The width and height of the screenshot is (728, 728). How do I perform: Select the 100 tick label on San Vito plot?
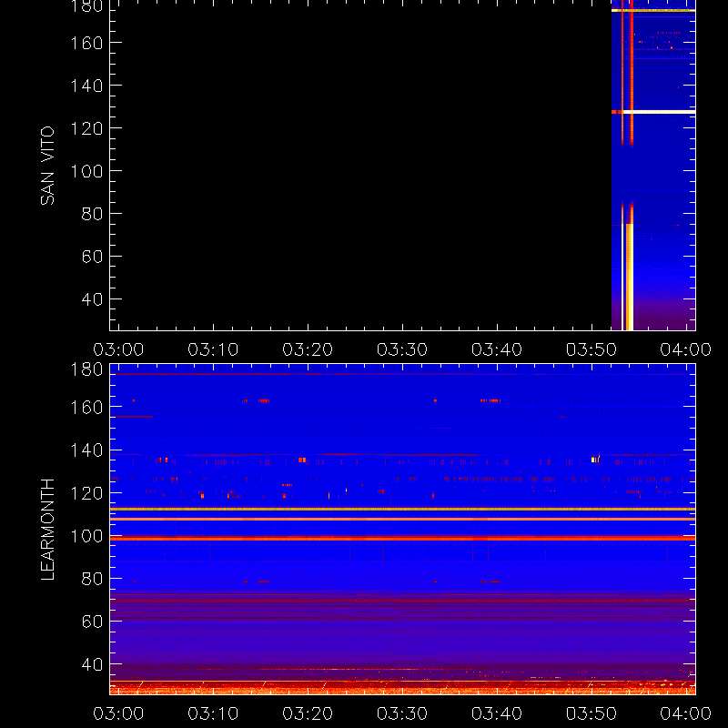coord(86,171)
